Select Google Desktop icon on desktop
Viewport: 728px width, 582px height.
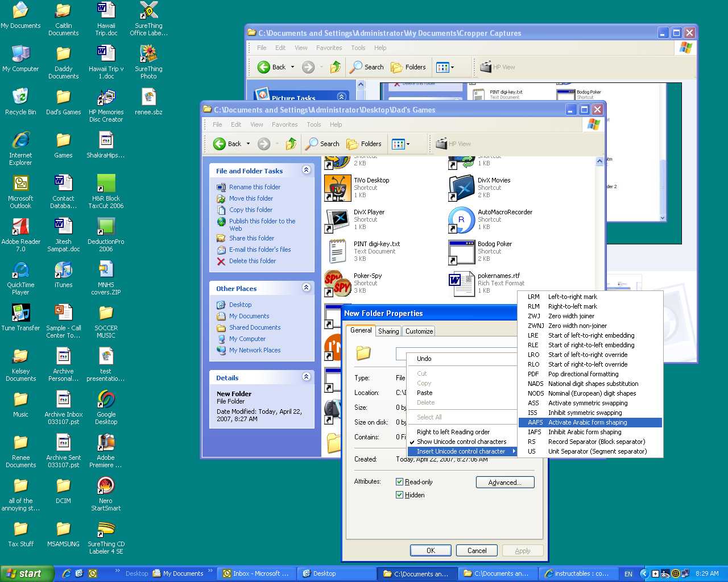[106, 408]
